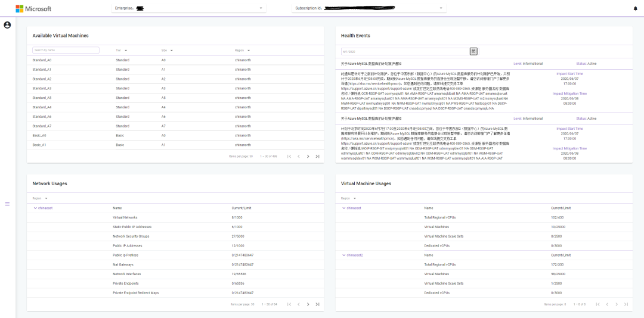Click the Private Endpoints row

tap(175, 283)
